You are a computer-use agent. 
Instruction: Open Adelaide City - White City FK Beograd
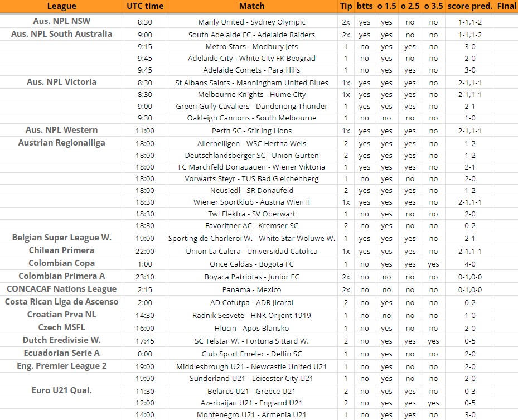tap(251, 59)
